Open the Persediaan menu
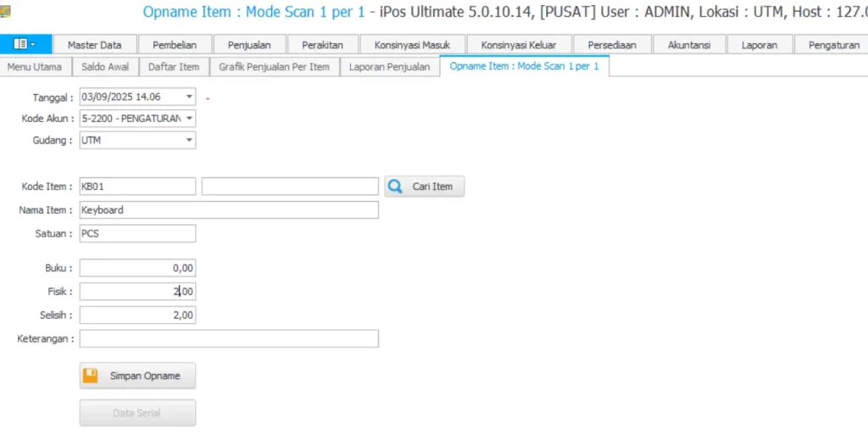Viewport: 868px width, 435px height. coord(611,45)
